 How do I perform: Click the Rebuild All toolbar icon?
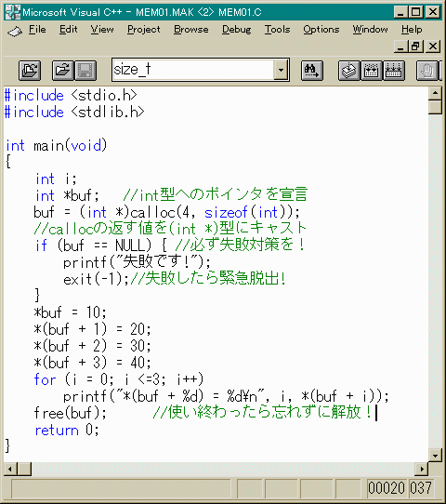pos(394,70)
